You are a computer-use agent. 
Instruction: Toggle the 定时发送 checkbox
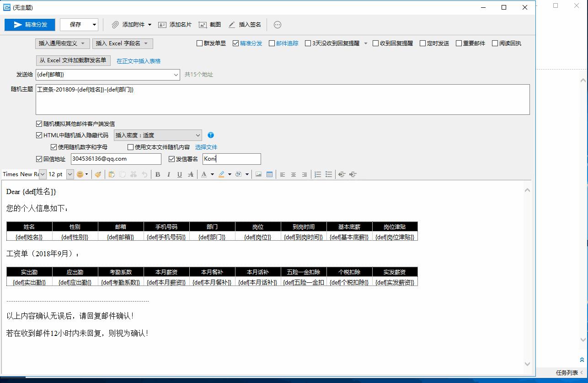pos(423,43)
